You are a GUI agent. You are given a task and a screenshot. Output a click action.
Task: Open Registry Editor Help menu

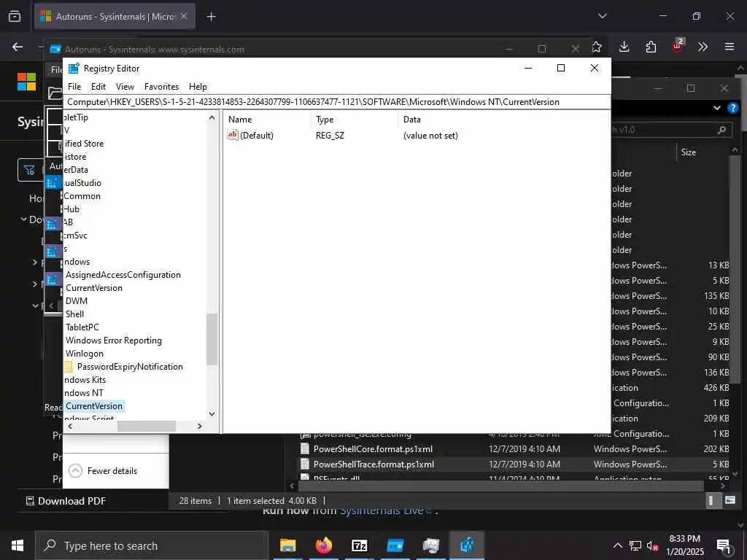click(x=198, y=87)
